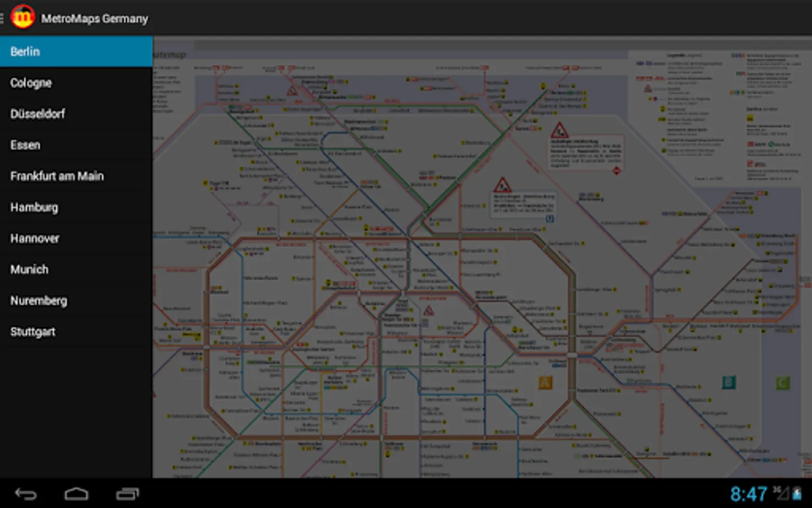Select the Essen entry
The height and width of the screenshot is (508, 812).
[x=76, y=145]
